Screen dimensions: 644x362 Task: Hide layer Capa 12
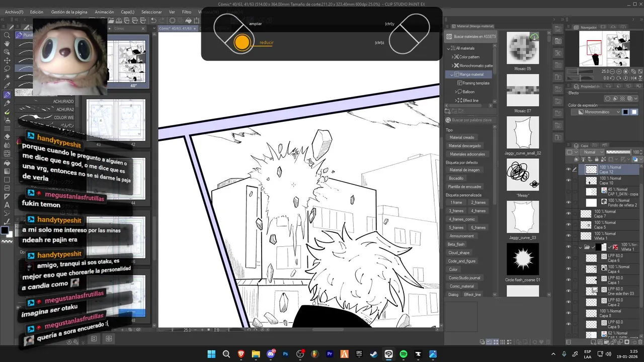(569, 169)
